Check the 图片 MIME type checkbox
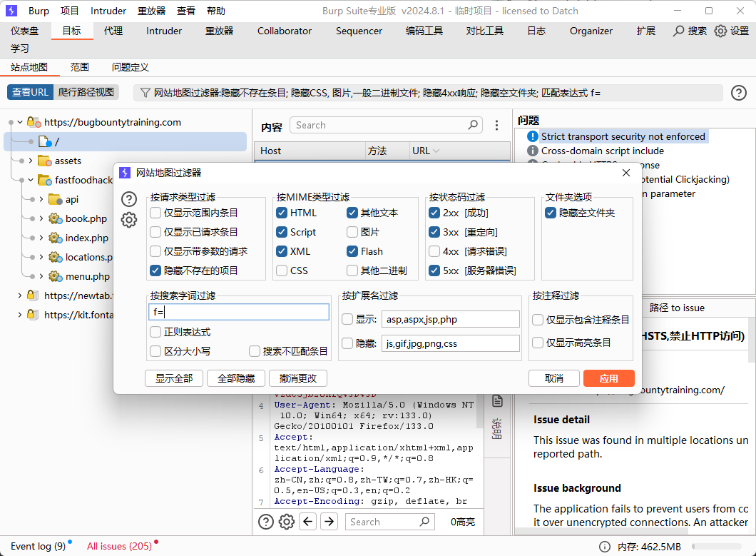The height and width of the screenshot is (556, 756). coord(352,232)
